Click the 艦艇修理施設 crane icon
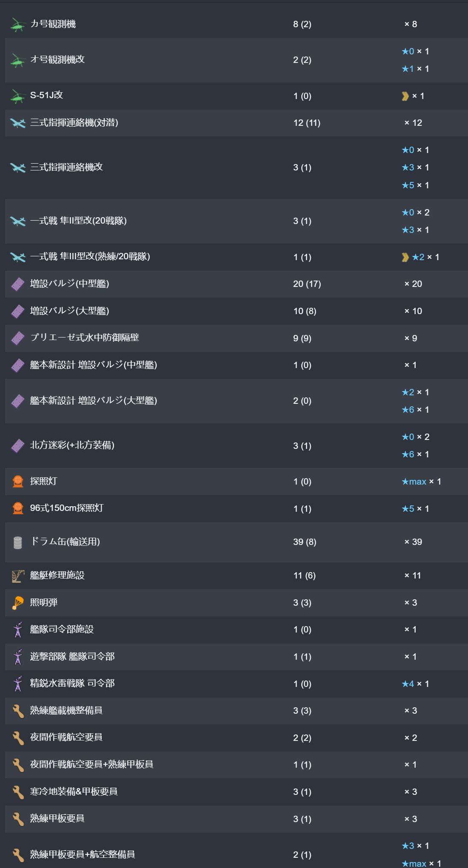Viewport: 468px width, 868px height. point(17,576)
